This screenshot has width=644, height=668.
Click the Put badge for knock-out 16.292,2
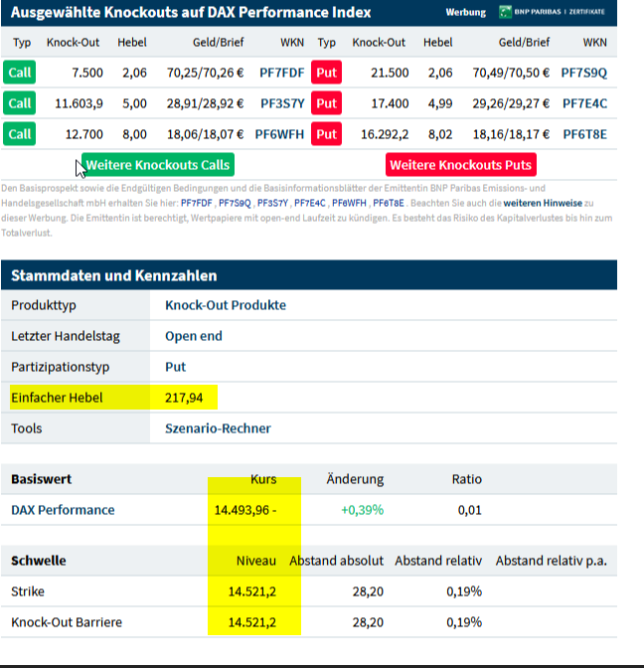pyautogui.click(x=327, y=134)
